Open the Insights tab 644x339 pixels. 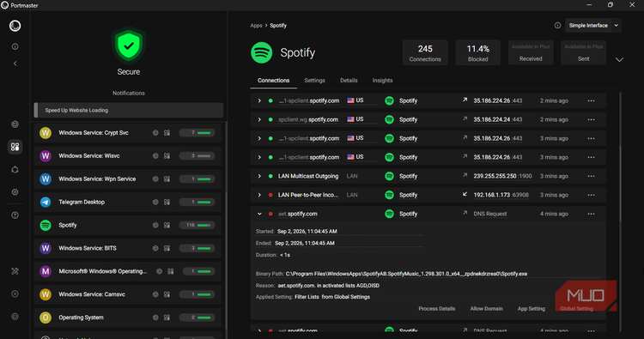(x=382, y=81)
